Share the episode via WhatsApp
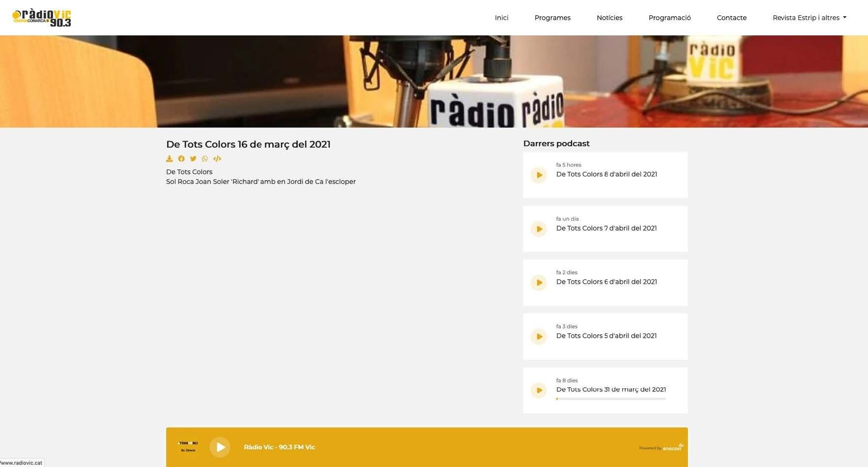Screen dimensions: 868x467 pyautogui.click(x=205, y=159)
